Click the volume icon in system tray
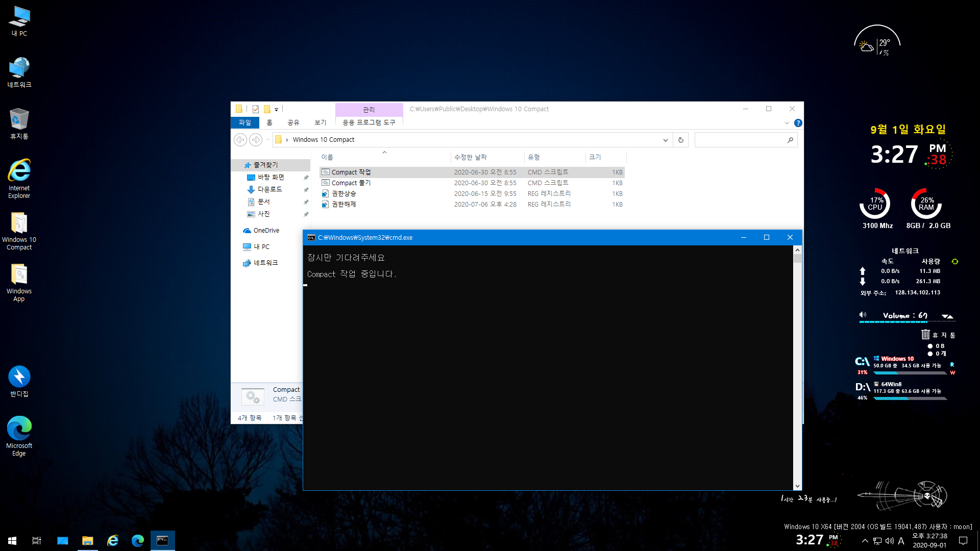 889,541
